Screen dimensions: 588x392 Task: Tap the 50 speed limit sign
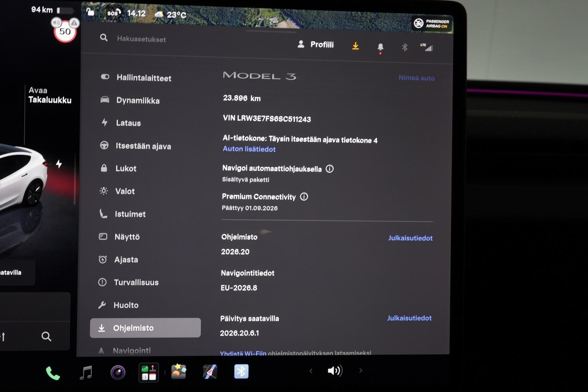pyautogui.click(x=65, y=31)
